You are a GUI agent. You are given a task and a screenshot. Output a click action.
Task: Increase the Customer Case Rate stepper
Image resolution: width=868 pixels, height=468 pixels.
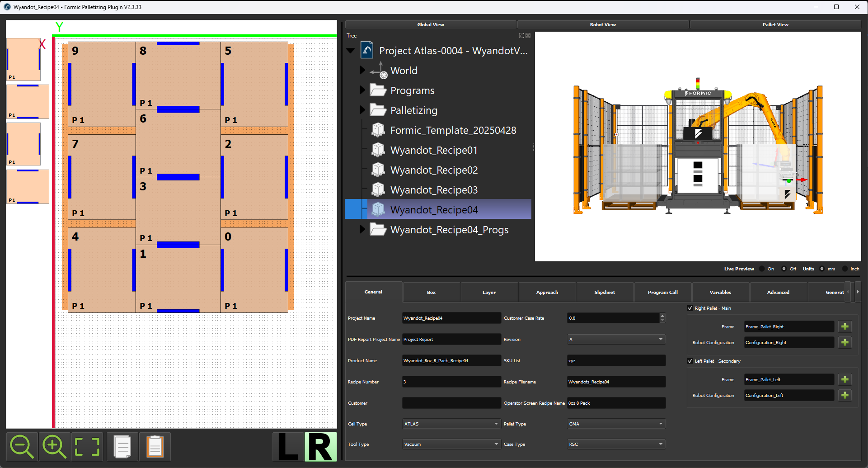(662, 316)
